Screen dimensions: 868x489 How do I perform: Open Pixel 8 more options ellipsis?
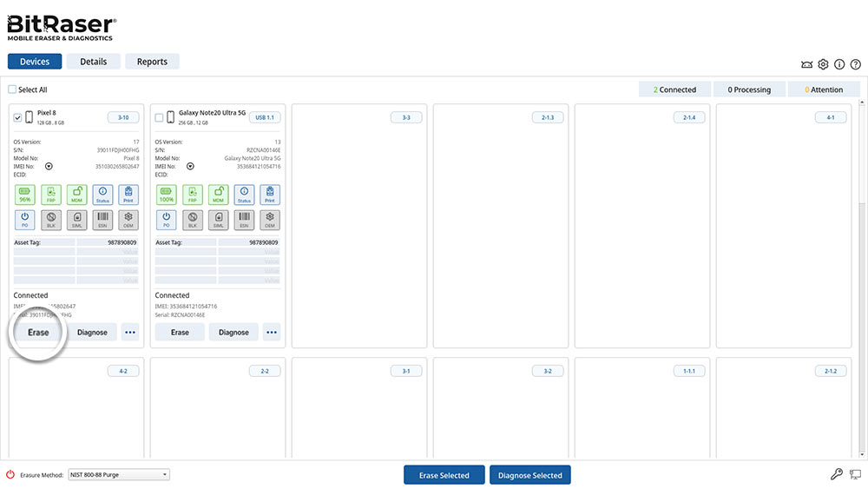[x=130, y=333]
